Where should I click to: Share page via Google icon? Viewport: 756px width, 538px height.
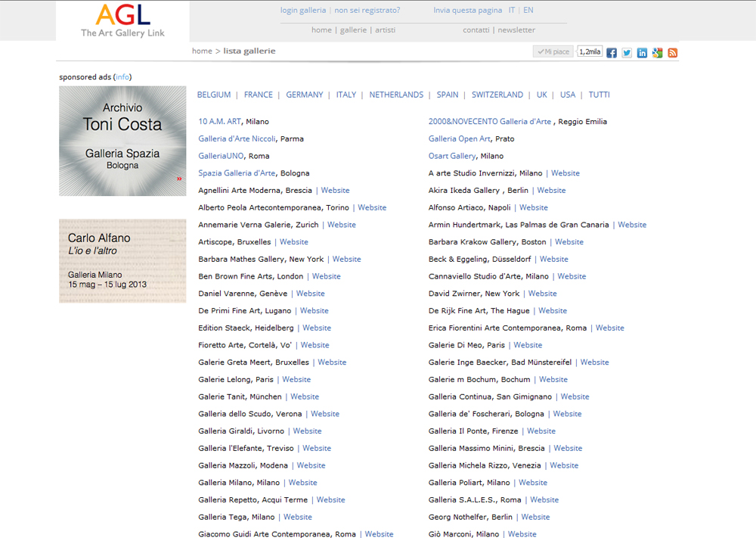click(657, 53)
